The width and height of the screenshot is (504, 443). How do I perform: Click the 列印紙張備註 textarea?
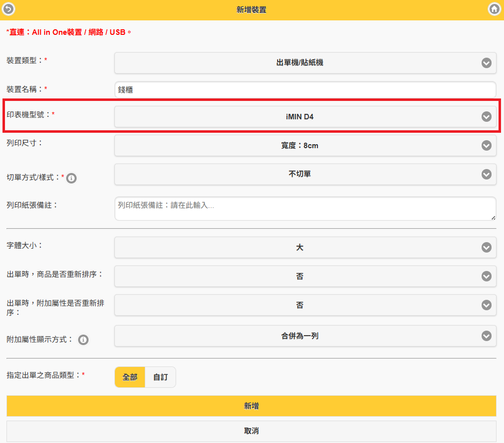click(305, 208)
